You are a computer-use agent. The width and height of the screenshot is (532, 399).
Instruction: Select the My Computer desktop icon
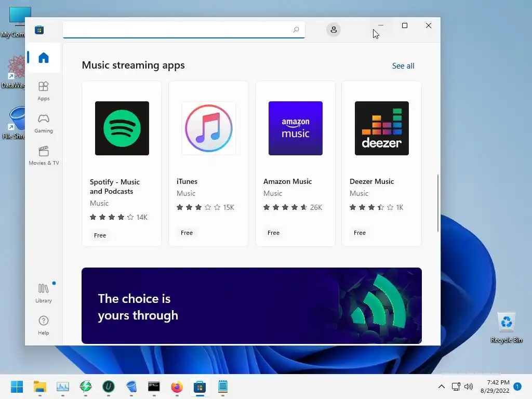pyautogui.click(x=13, y=22)
